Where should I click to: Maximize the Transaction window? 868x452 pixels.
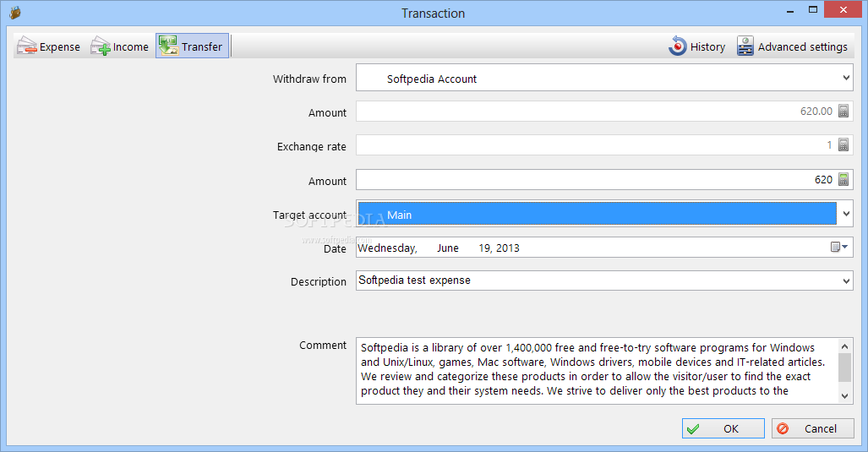[813, 10]
